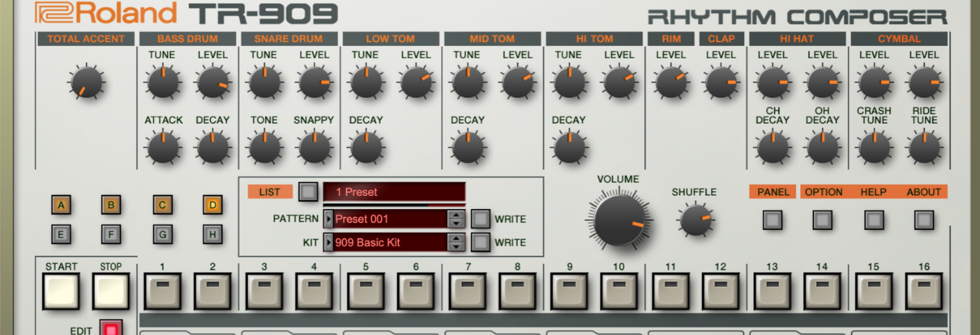Click the Hi Tom Level knob
The height and width of the screenshot is (335, 980).
coord(619,83)
